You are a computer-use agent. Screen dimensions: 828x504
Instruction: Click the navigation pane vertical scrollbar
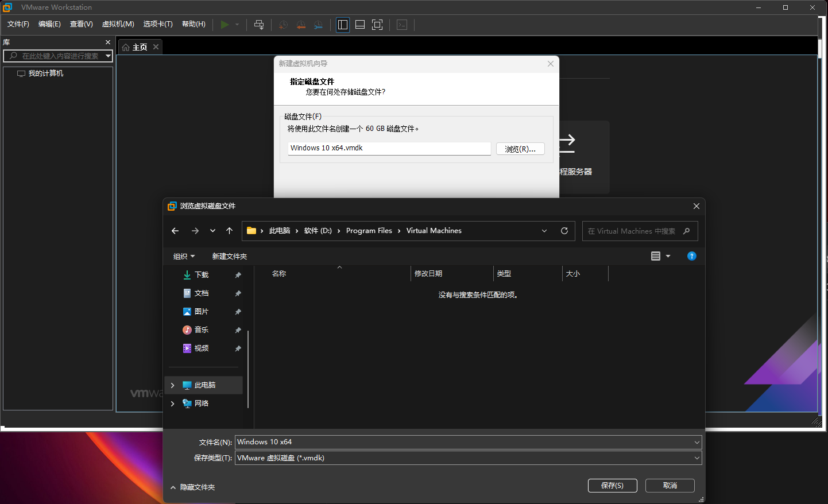pyautogui.click(x=248, y=367)
